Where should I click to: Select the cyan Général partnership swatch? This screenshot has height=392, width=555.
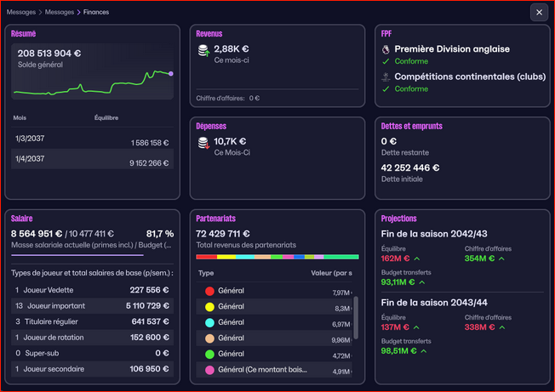[x=209, y=323]
